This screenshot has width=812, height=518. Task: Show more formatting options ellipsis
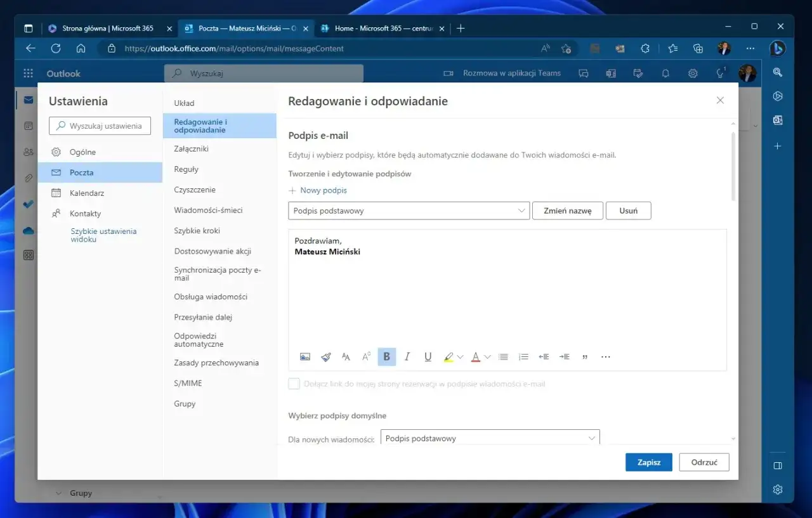point(605,357)
